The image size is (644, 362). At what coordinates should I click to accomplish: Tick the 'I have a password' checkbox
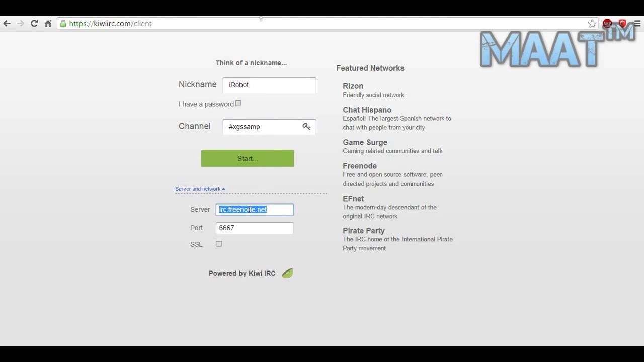(238, 103)
